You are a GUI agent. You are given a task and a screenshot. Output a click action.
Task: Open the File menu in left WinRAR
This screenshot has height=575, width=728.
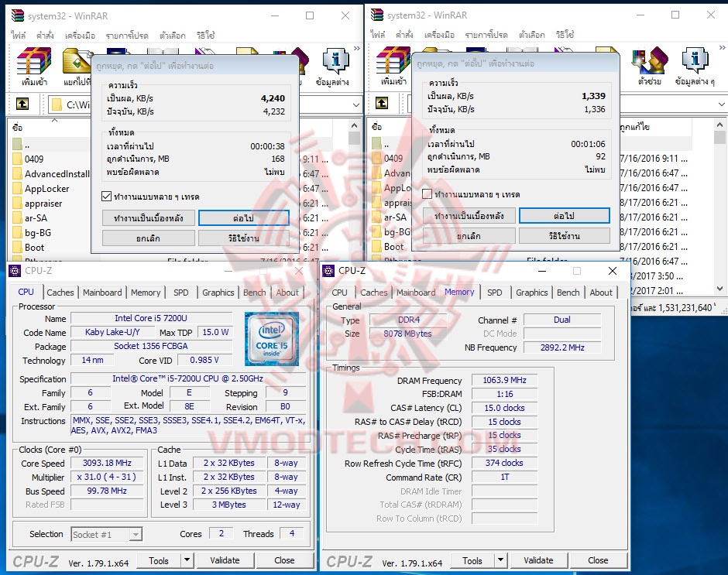click(x=19, y=36)
